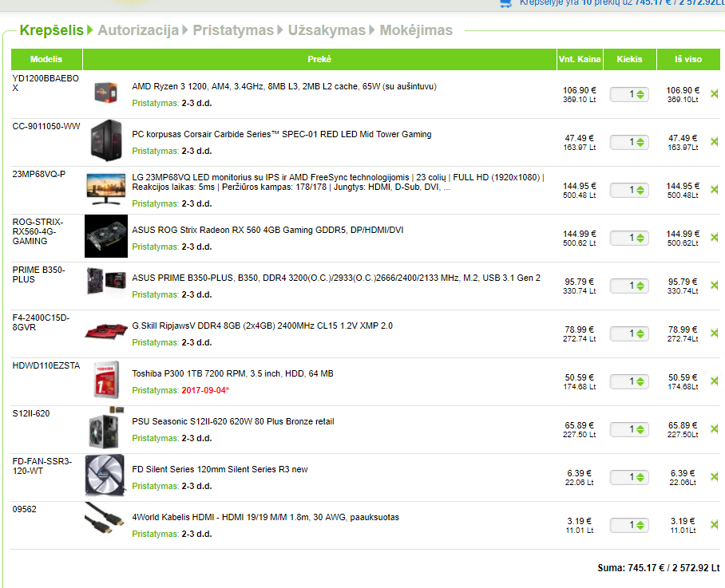Image resolution: width=725 pixels, height=588 pixels.
Task: Open ASUS PRIME B350-PLUS product link
Action: [336, 278]
